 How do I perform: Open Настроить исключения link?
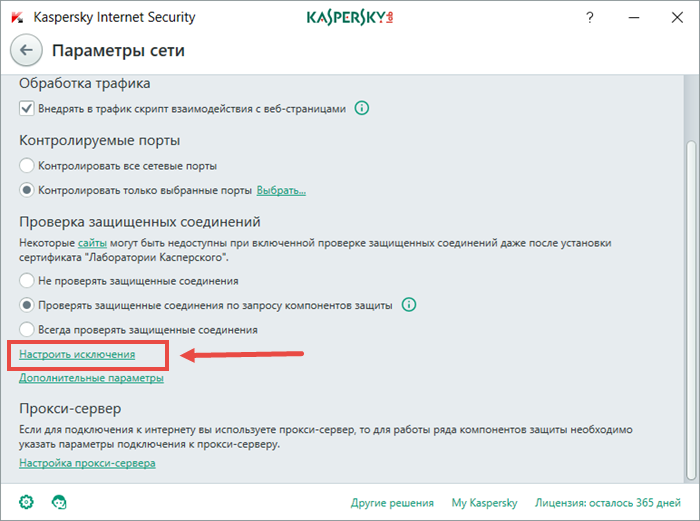(77, 354)
